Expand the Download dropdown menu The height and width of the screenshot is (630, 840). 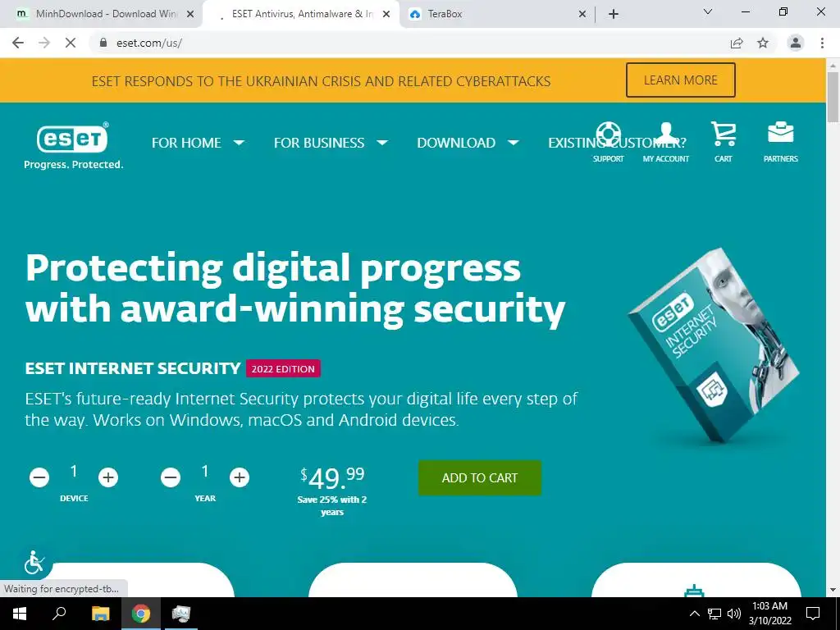[468, 143]
